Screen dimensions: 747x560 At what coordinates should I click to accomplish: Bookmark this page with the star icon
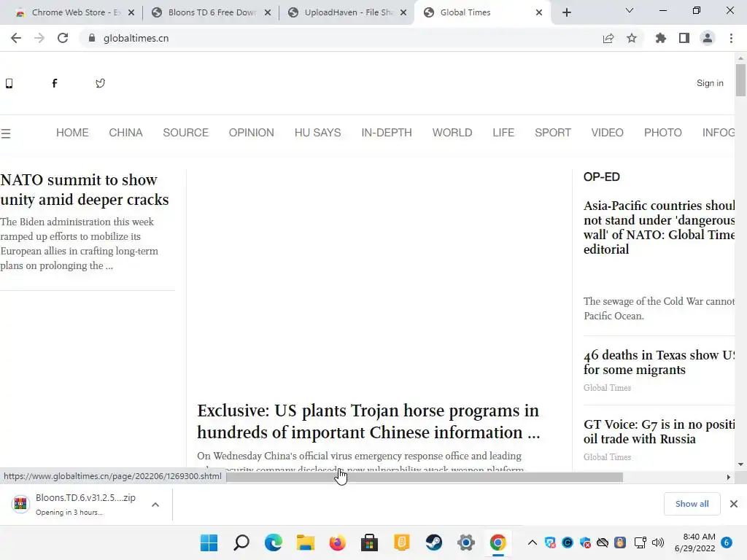pos(632,38)
